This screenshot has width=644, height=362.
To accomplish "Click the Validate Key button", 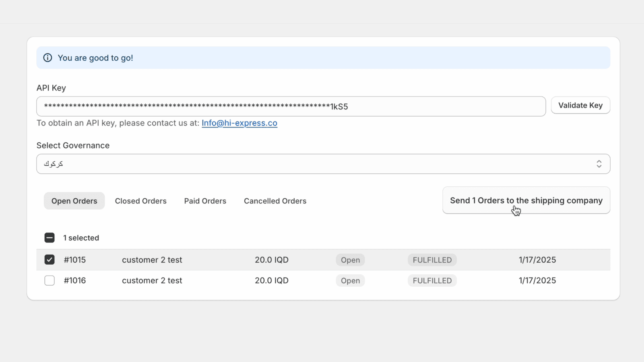I will [580, 105].
